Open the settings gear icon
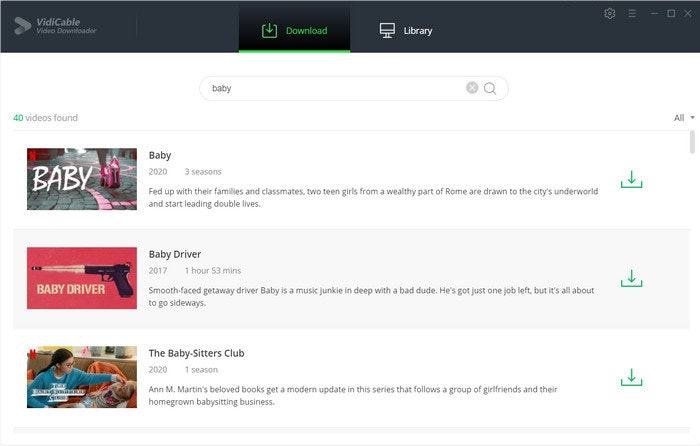This screenshot has height=446, width=700. pos(609,14)
